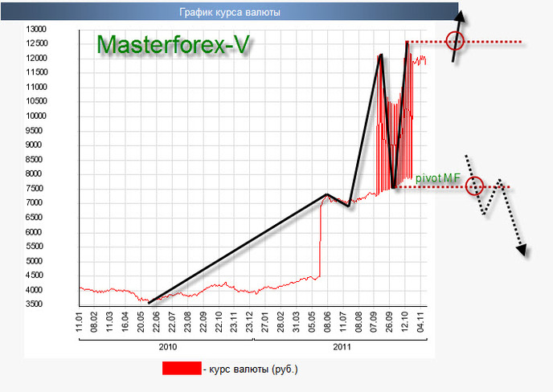Click the 11000 y-axis value

(x=36, y=87)
